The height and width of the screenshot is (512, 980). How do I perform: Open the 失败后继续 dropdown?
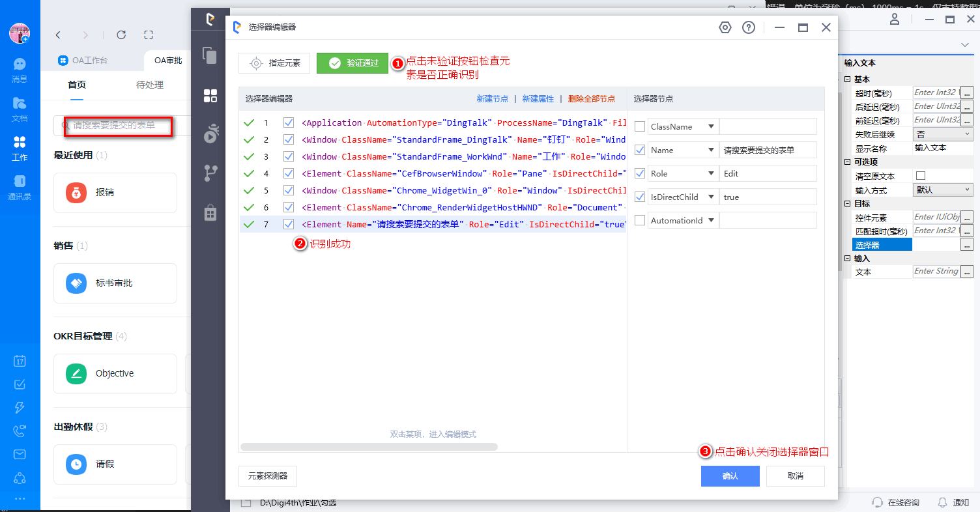click(944, 134)
